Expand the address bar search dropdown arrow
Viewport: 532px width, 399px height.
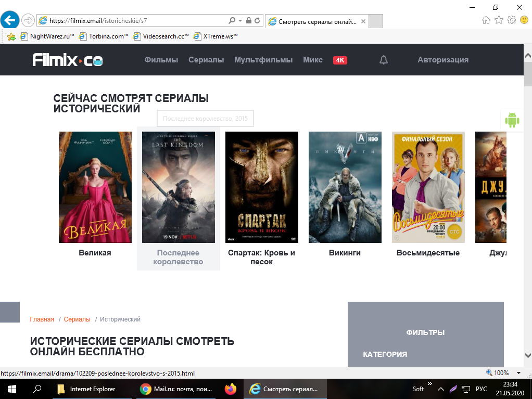(x=240, y=21)
